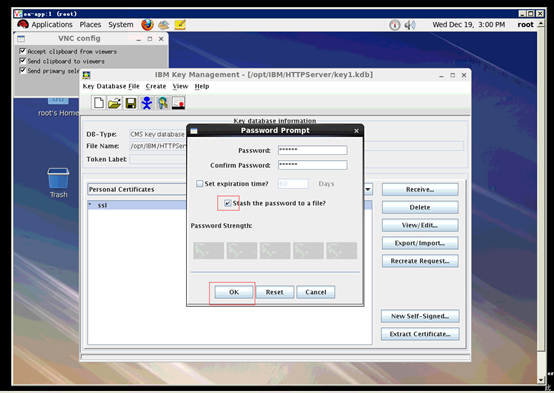Click the save floppy disk toolbar icon
554x393 pixels.
point(131,103)
